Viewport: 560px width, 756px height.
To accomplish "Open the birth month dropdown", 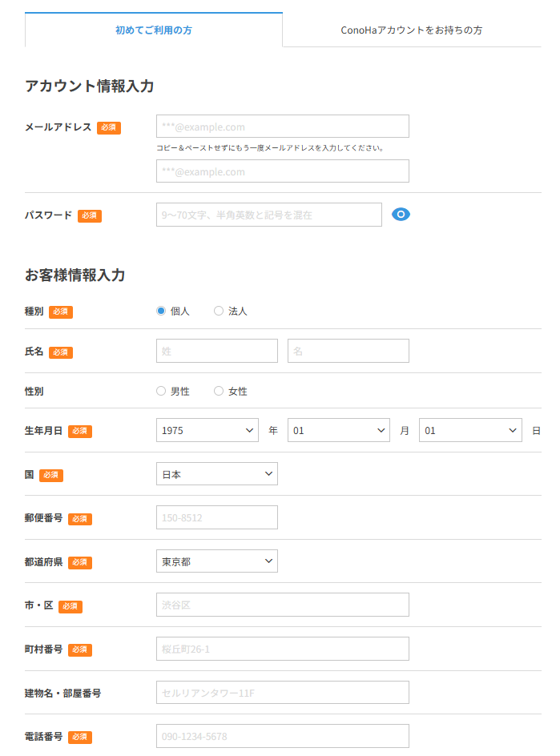I will click(338, 430).
